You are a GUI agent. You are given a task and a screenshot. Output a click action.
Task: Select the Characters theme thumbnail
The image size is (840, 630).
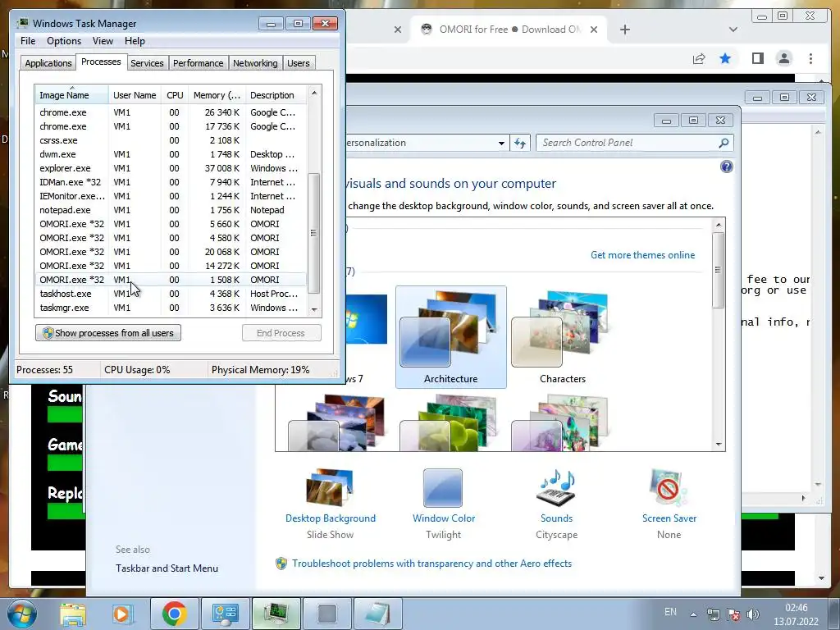[x=562, y=337]
